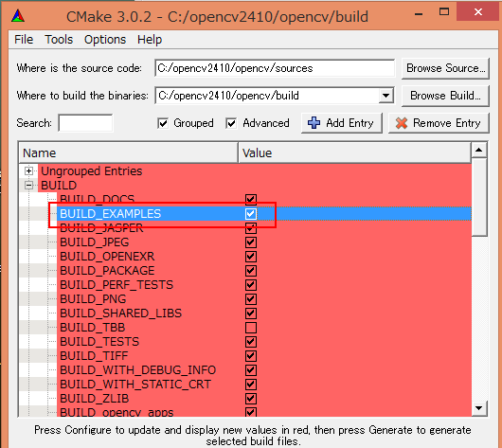
Task: Uncheck BUILD_TIFF checkbox
Action: tap(251, 356)
